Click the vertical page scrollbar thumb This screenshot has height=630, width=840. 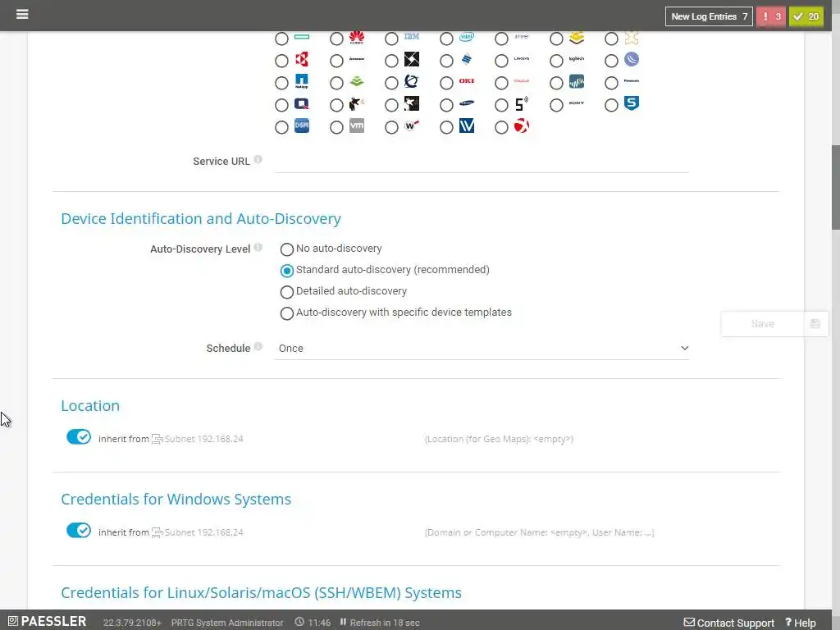coord(835,187)
